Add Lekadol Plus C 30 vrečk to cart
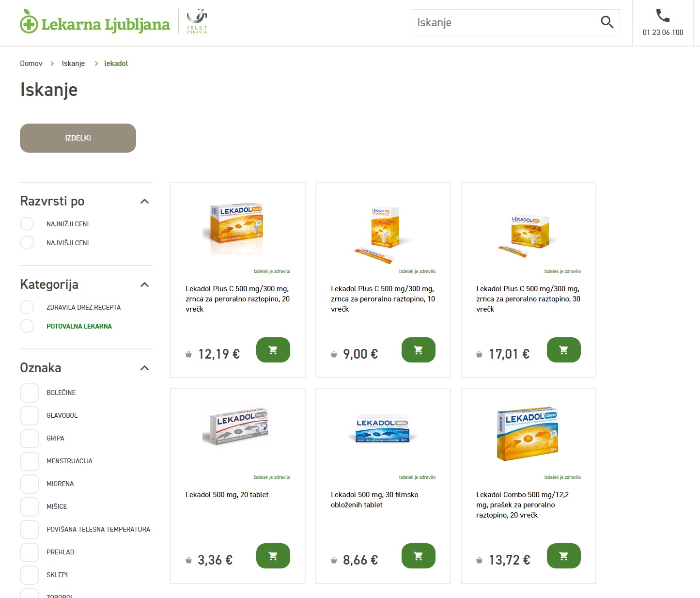The width and height of the screenshot is (700, 598). [x=563, y=350]
